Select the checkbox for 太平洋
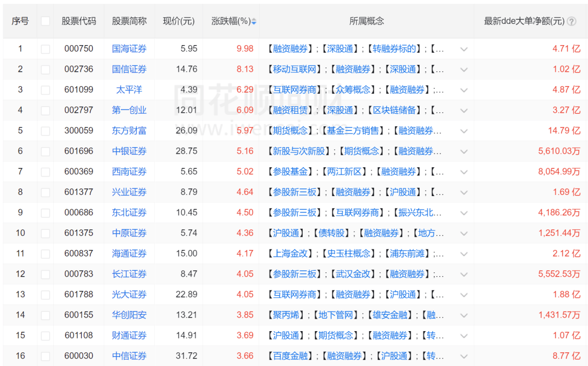 (x=45, y=89)
